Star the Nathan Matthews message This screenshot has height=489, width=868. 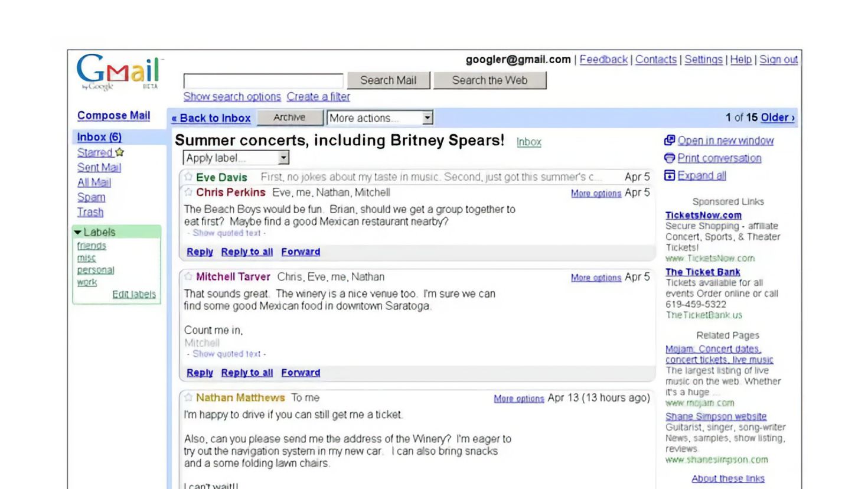coord(188,397)
